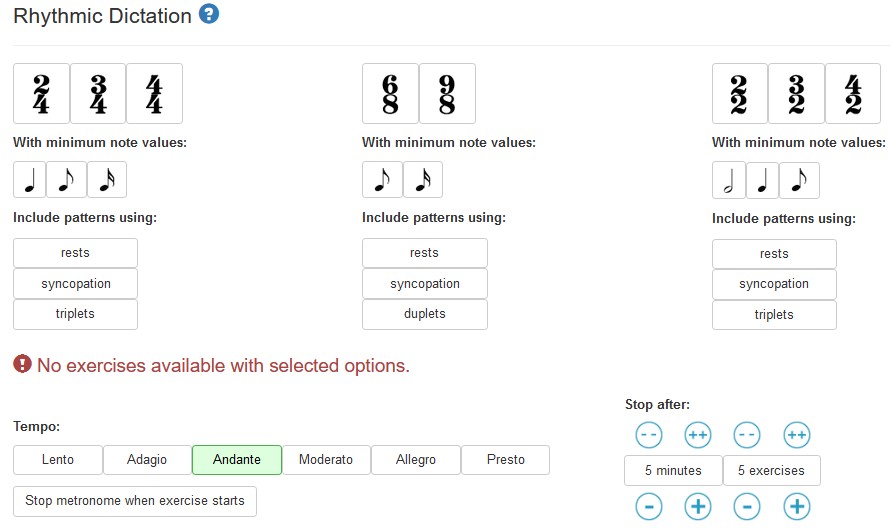Select the 3/2 time signature
Image resolution: width=891 pixels, height=528 pixels.
(796, 93)
